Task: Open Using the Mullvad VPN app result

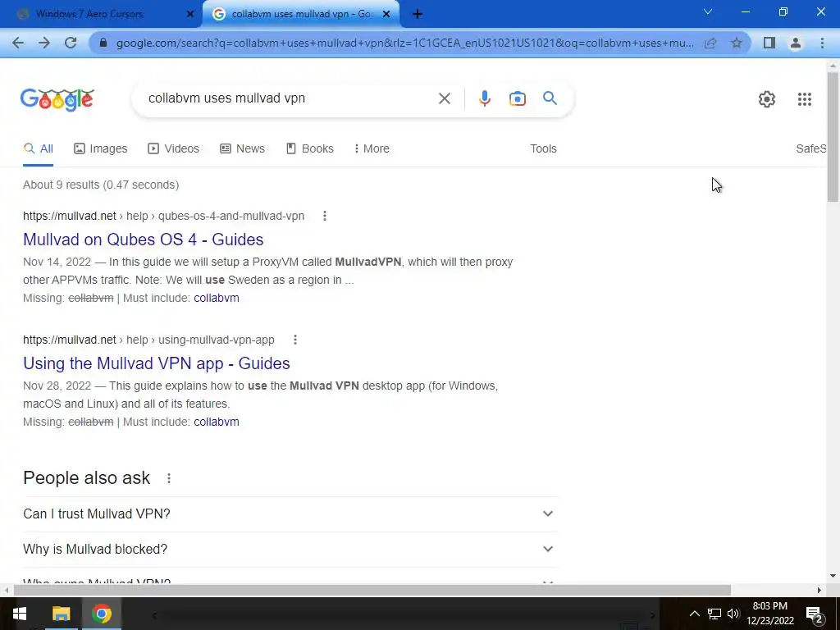Action: pyautogui.click(x=157, y=363)
